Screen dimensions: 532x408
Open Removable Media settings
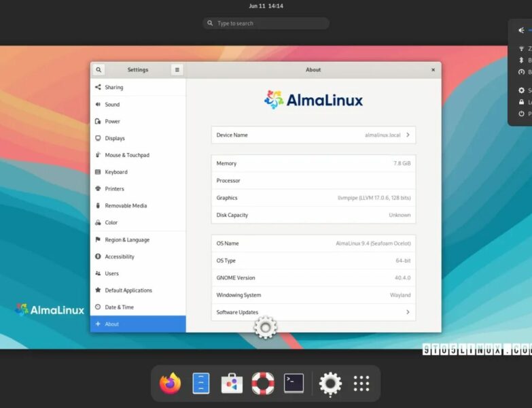pyautogui.click(x=138, y=205)
